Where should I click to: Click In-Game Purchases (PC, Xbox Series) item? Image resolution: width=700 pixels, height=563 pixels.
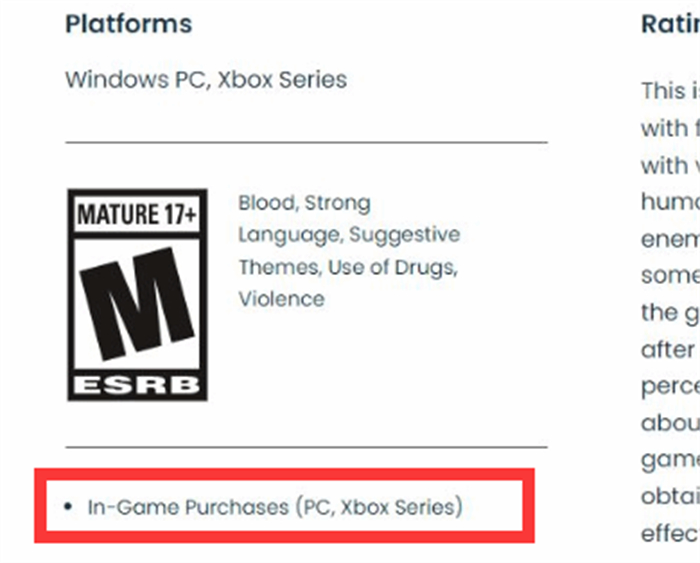click(x=275, y=507)
